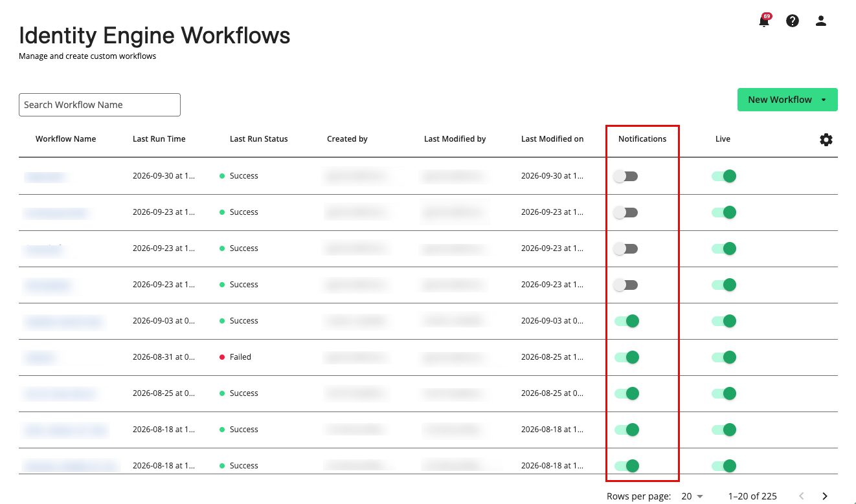Click the Last Run Time column header
Screen dimensions: 856x504
pyautogui.click(x=159, y=139)
